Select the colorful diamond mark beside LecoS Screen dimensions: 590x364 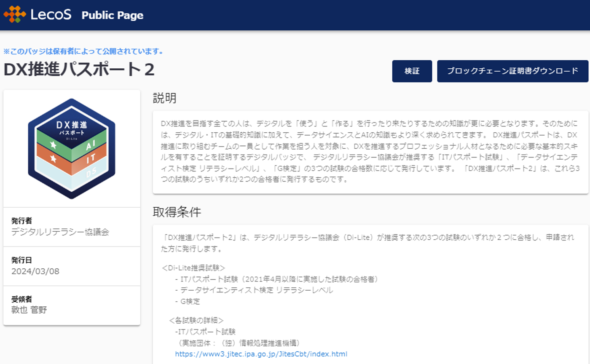(14, 15)
